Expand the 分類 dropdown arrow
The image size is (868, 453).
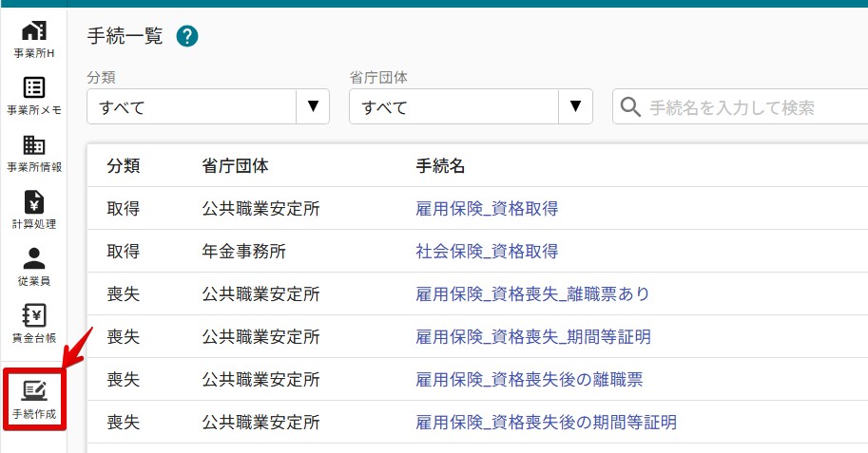pos(313,106)
